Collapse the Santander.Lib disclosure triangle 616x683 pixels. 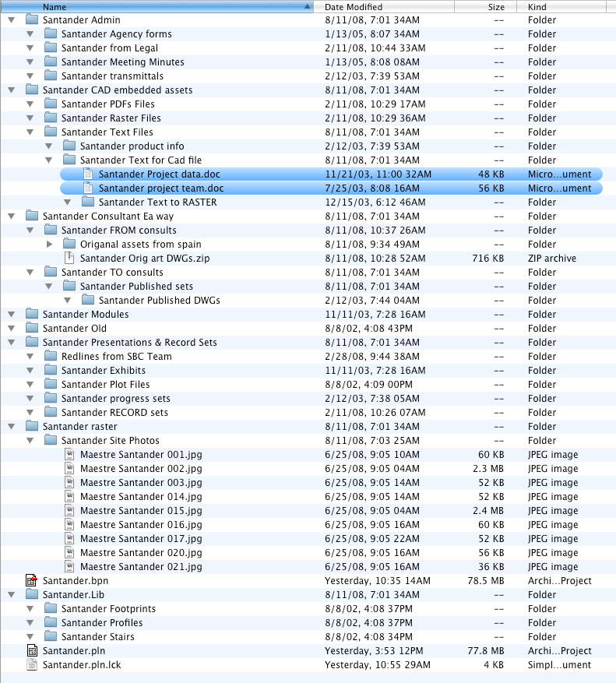pos(12,594)
